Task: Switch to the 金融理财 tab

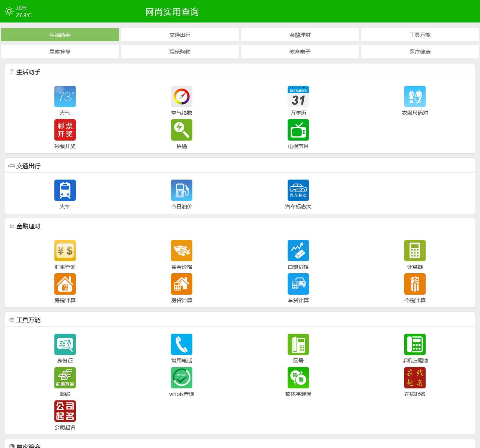Action: (300, 35)
